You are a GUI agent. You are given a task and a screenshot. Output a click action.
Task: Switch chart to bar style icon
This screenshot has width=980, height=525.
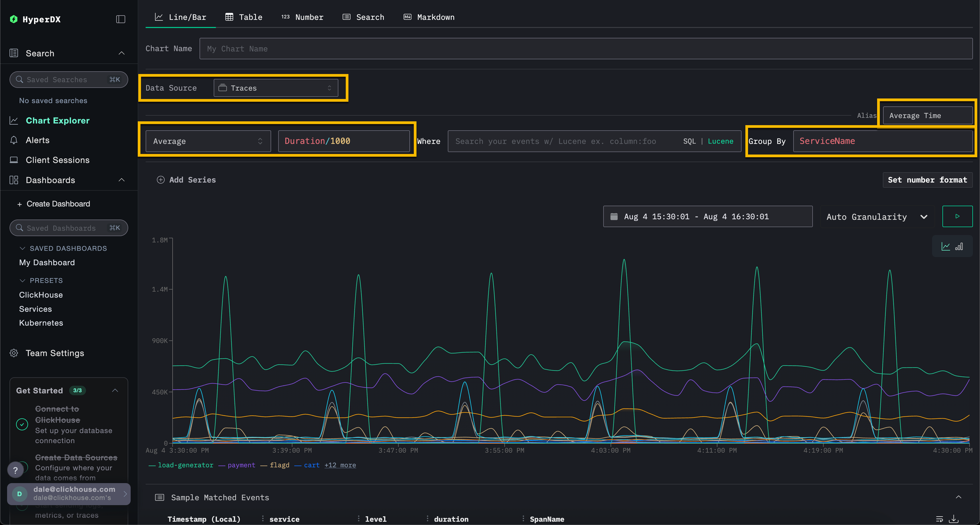[959, 246]
